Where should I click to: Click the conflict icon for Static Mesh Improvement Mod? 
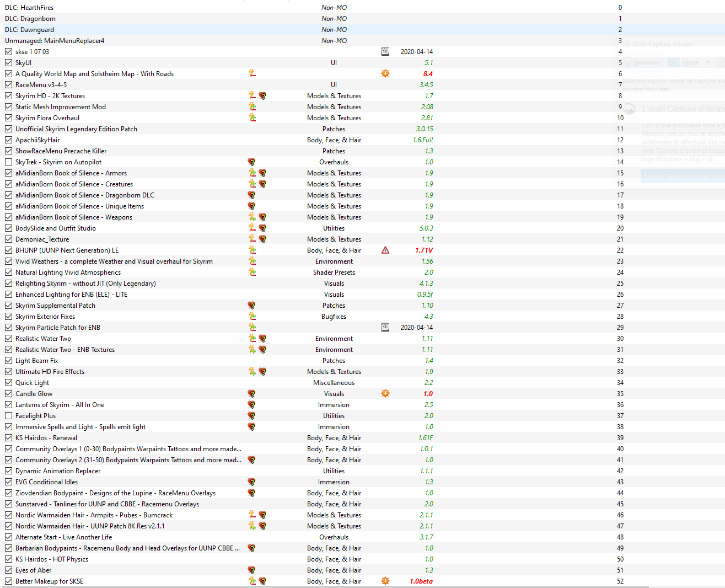252,106
